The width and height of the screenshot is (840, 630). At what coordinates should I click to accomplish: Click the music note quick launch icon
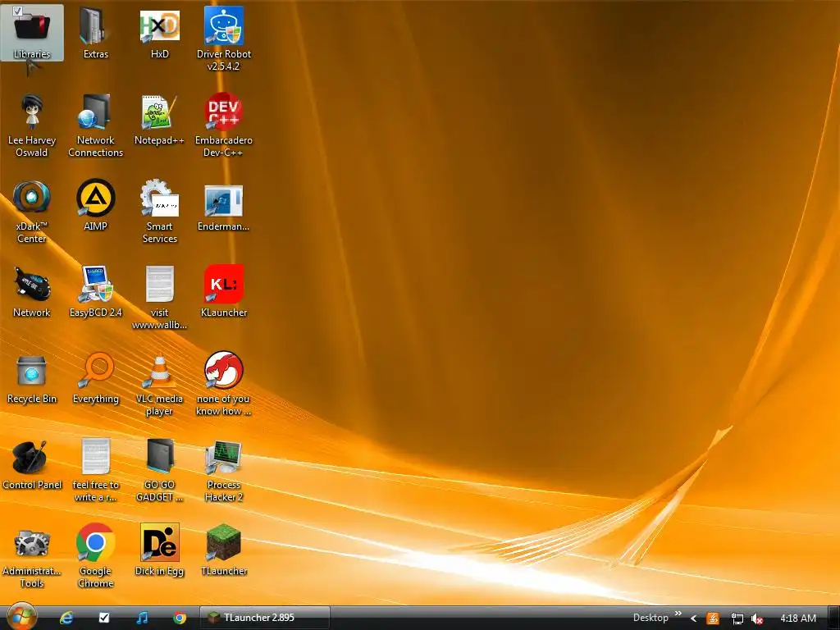click(142, 618)
